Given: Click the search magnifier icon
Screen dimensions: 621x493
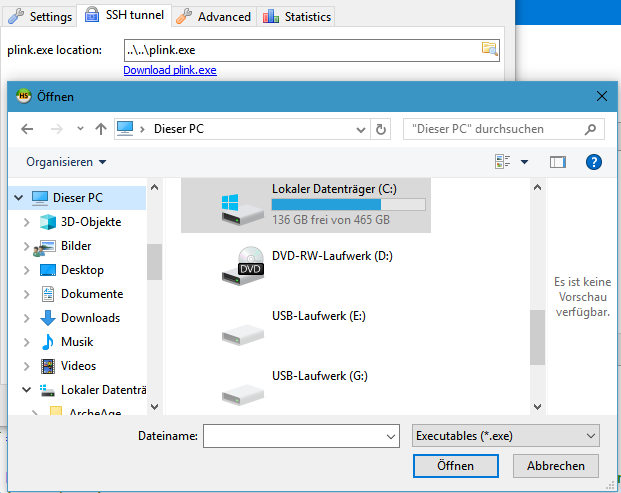Looking at the screenshot, I should tap(590, 129).
